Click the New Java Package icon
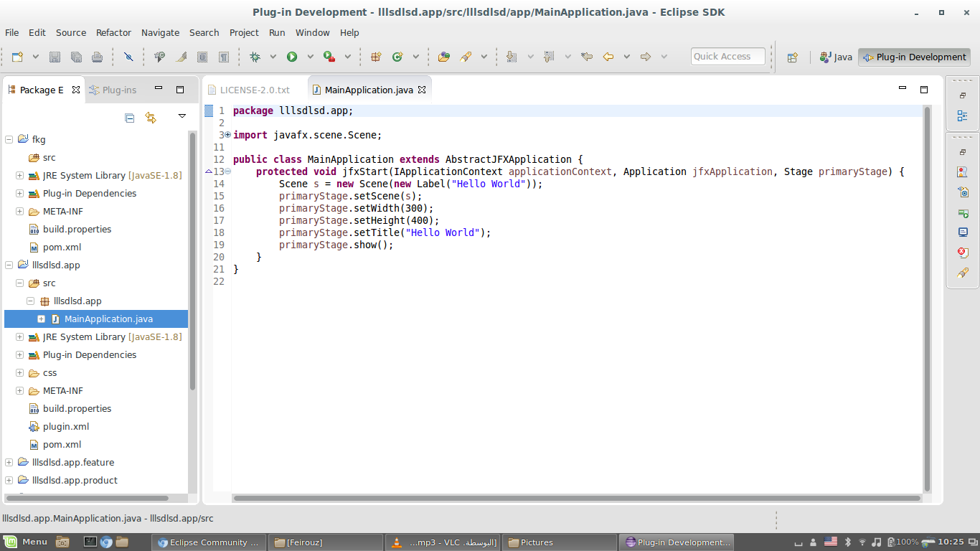The height and width of the screenshot is (551, 980). click(x=375, y=57)
